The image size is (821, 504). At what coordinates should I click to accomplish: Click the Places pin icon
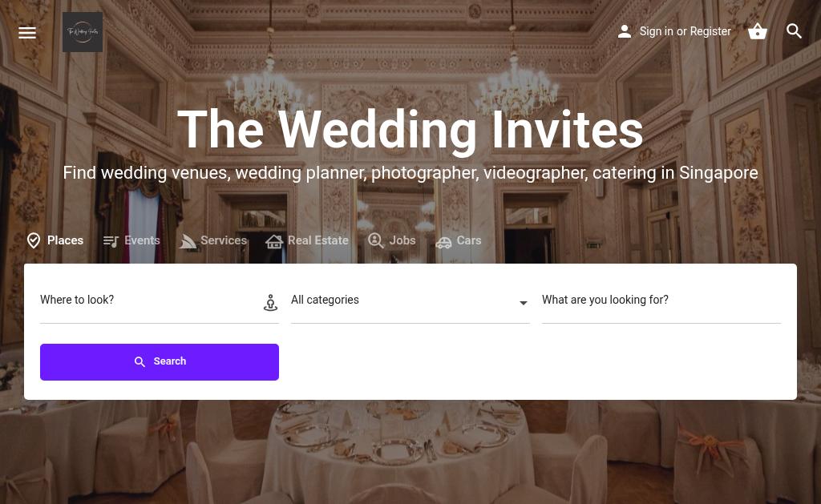coord(34,240)
